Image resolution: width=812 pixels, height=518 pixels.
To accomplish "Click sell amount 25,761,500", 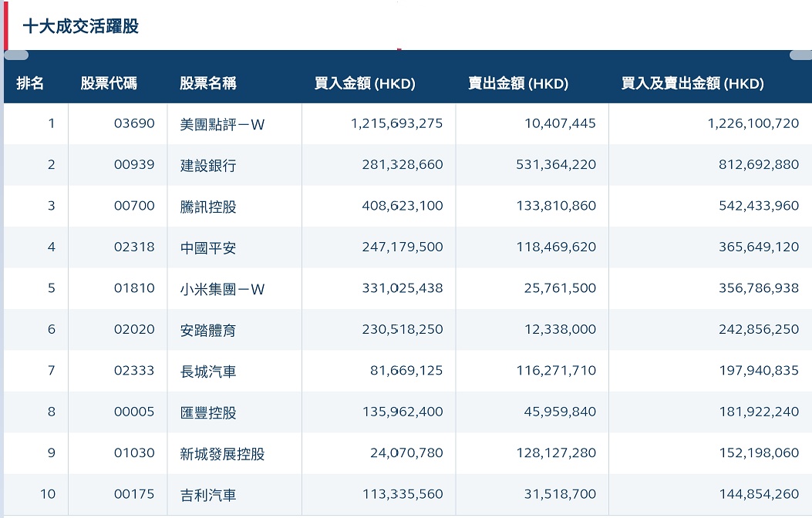I will point(560,288).
